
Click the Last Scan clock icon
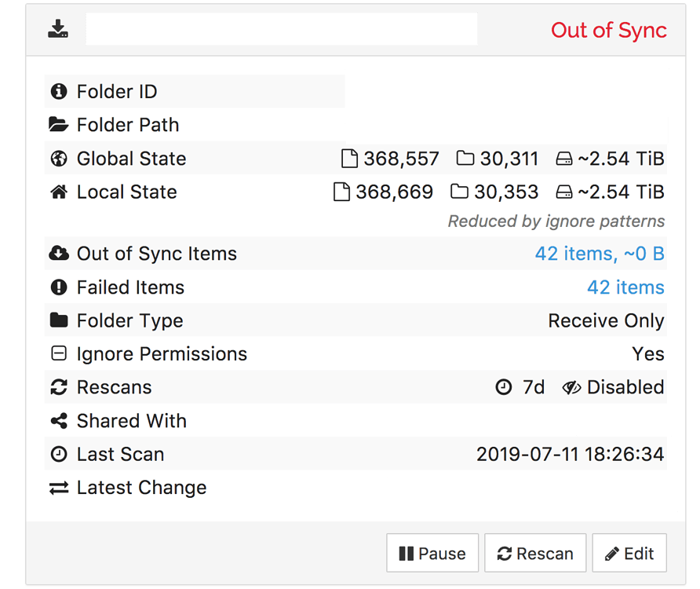pos(59,454)
